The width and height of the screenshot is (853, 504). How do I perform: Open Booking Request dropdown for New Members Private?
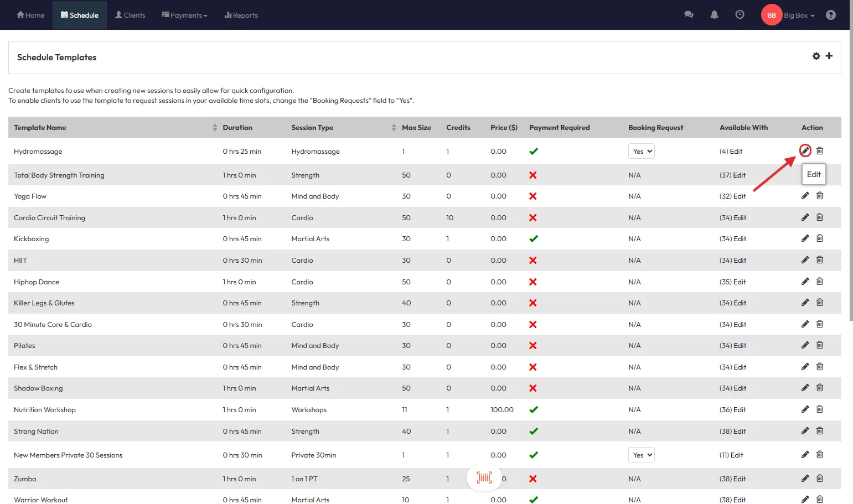641,455
